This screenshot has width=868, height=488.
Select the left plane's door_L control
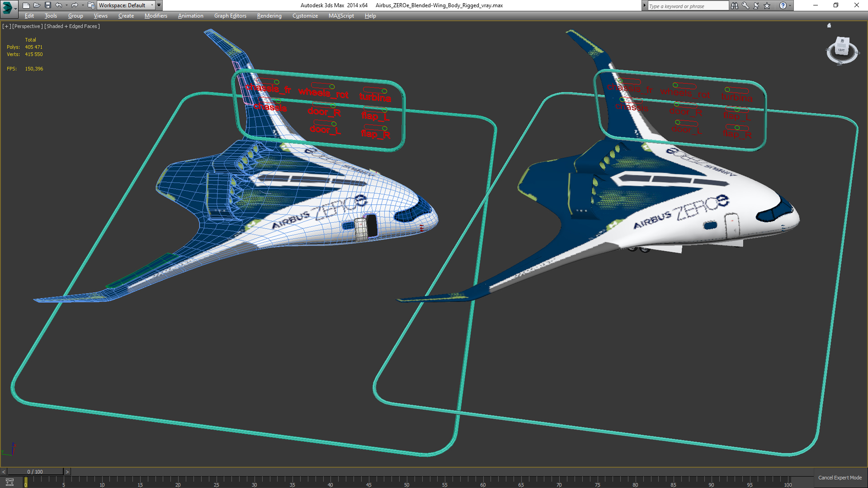coord(325,129)
